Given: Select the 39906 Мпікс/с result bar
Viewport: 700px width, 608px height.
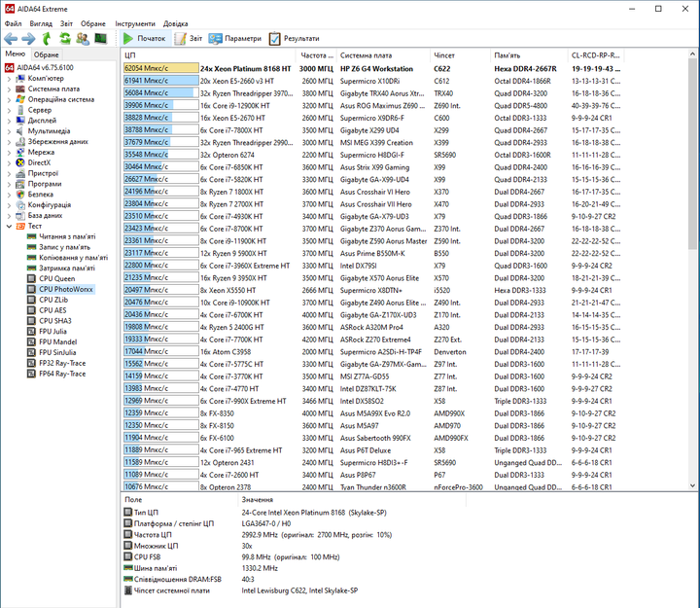Looking at the screenshot, I should [161, 106].
